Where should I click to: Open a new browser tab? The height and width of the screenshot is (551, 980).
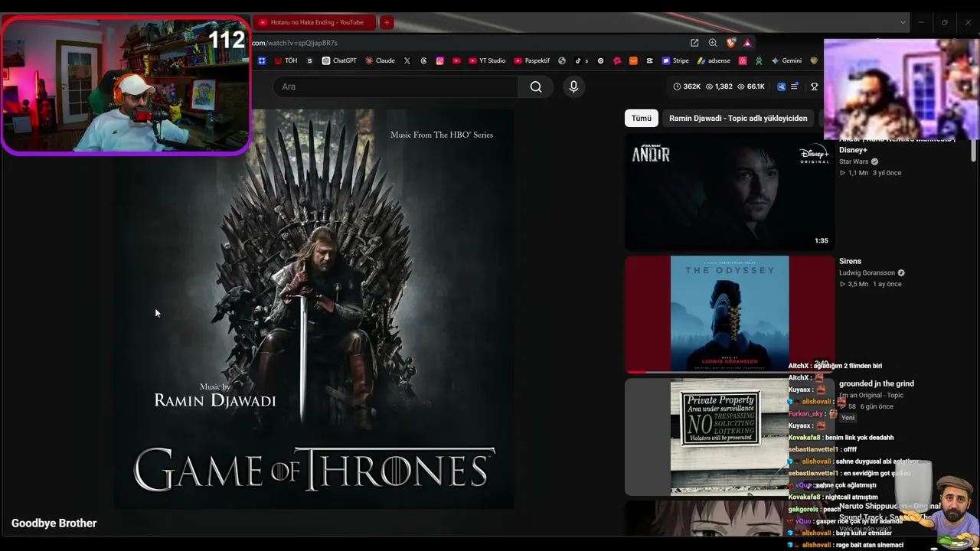click(387, 22)
